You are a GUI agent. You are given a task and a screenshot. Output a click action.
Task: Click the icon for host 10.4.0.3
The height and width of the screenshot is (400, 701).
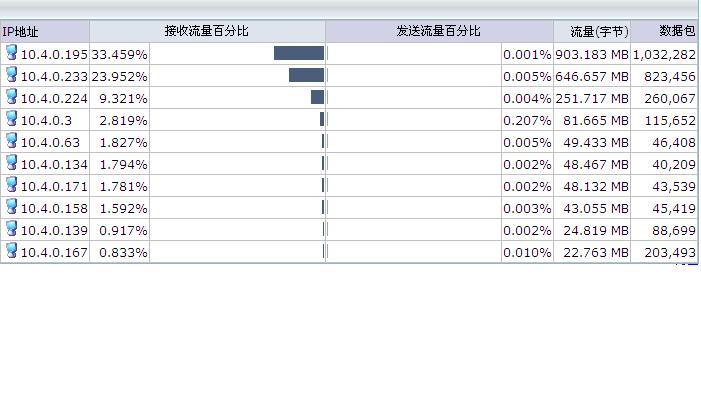(x=12, y=118)
